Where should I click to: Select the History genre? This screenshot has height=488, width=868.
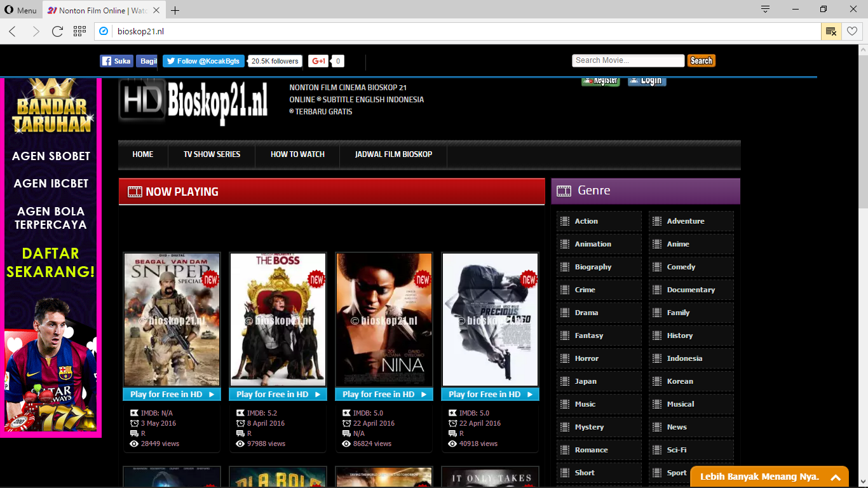(691, 335)
